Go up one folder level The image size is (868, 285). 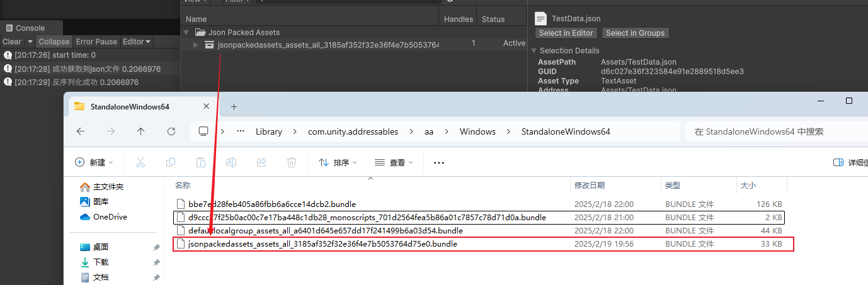(x=140, y=131)
